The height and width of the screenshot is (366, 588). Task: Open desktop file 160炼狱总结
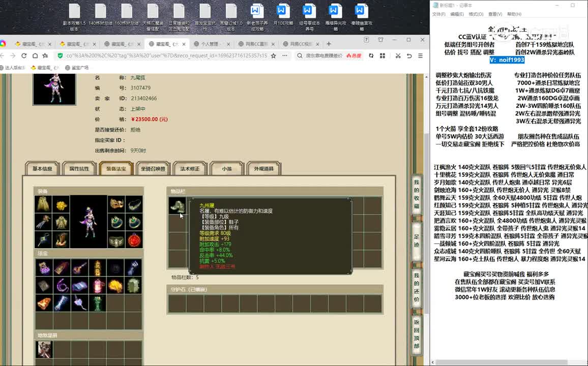pos(127,15)
